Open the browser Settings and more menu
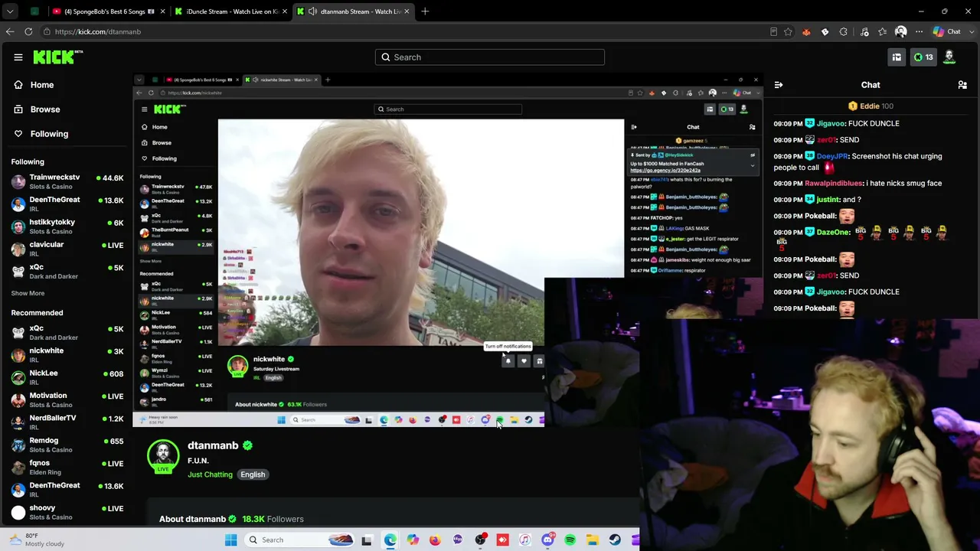Image resolution: width=980 pixels, height=551 pixels. (919, 32)
